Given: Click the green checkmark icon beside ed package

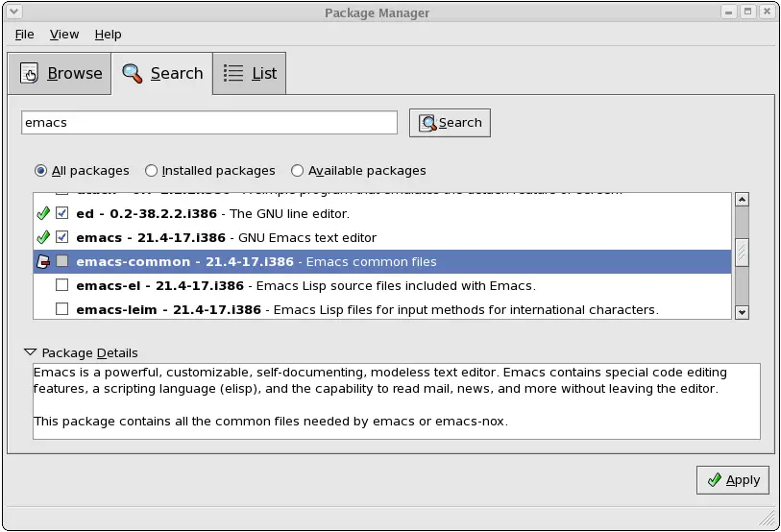Looking at the screenshot, I should click(x=42, y=213).
